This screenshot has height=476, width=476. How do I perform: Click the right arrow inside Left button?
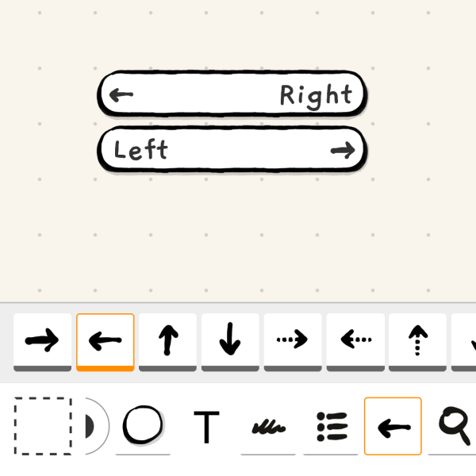click(x=343, y=150)
